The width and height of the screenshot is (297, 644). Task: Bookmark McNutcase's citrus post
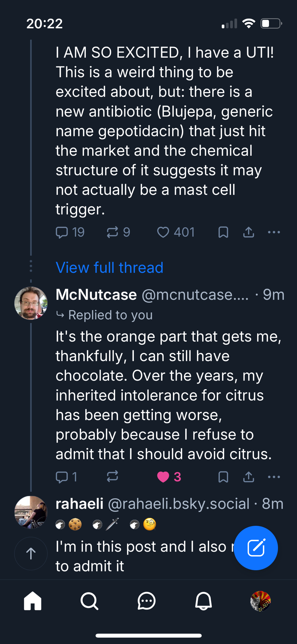pos(223,477)
